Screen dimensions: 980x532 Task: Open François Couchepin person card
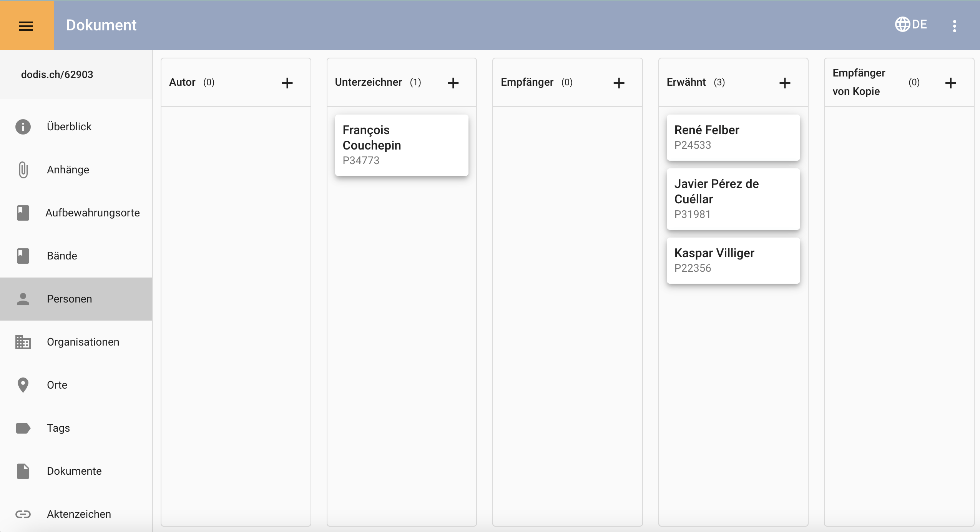point(401,145)
